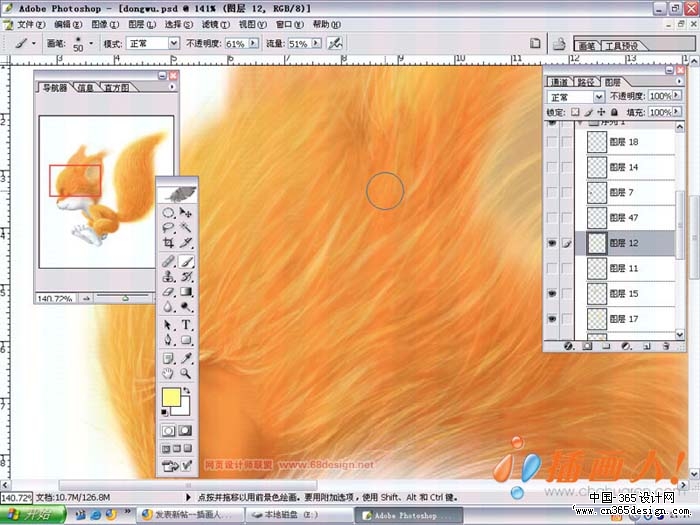
Task: Pick the yellow foreground color swatch
Action: tap(171, 397)
